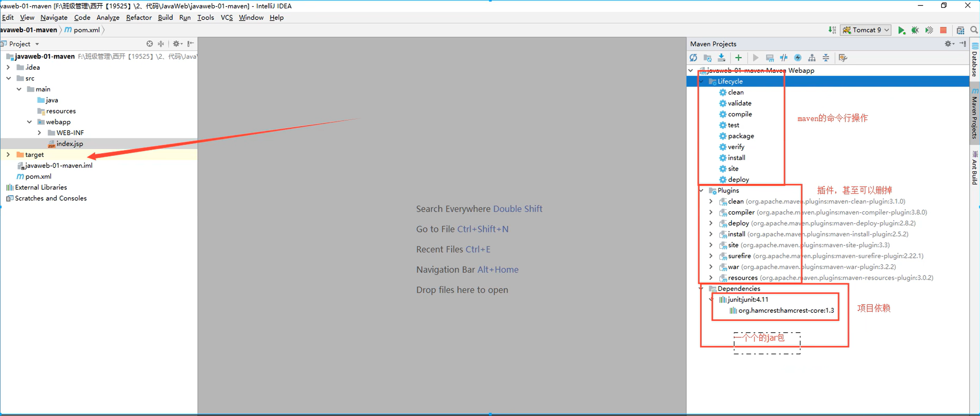Debug Tomcat 9 with bug icon
The width and height of the screenshot is (980, 416).
coord(915,30)
